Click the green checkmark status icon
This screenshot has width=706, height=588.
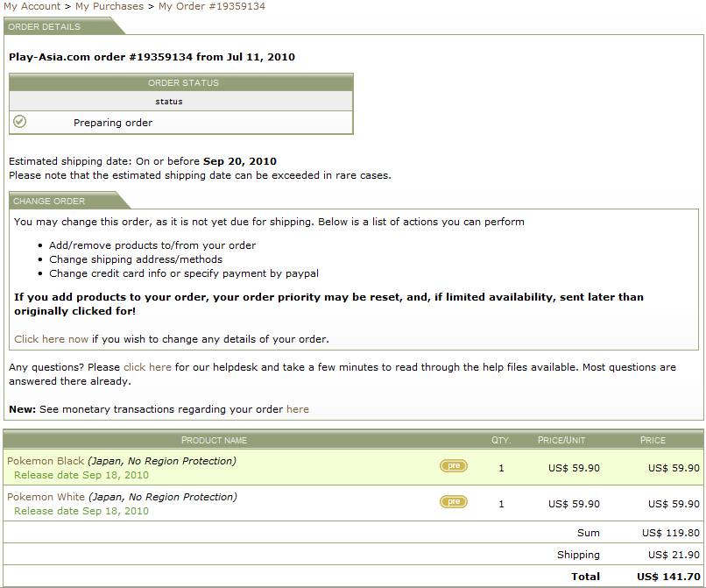point(19,122)
